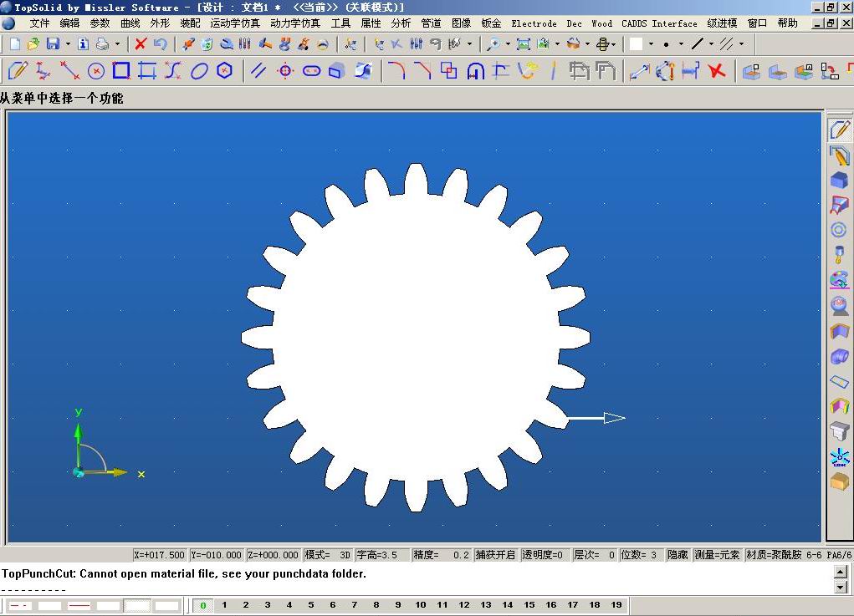Delete element with the red X icon
854x616 pixels.
coord(141,44)
